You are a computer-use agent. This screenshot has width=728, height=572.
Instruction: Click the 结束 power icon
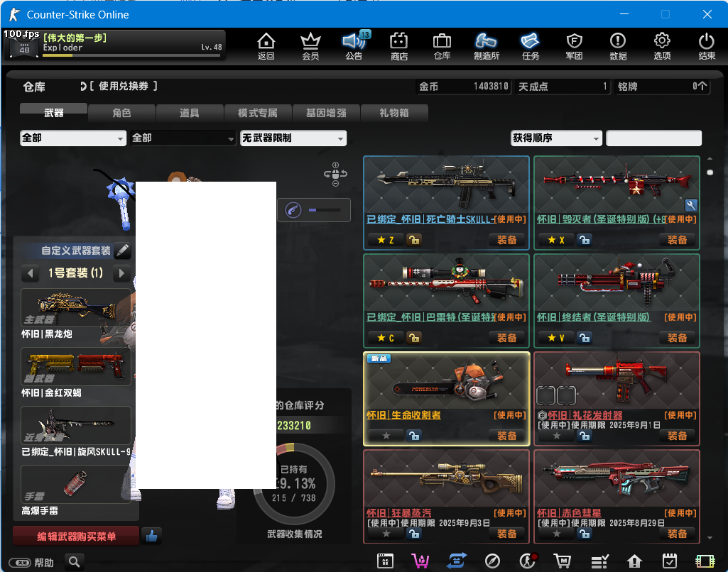coord(706,46)
